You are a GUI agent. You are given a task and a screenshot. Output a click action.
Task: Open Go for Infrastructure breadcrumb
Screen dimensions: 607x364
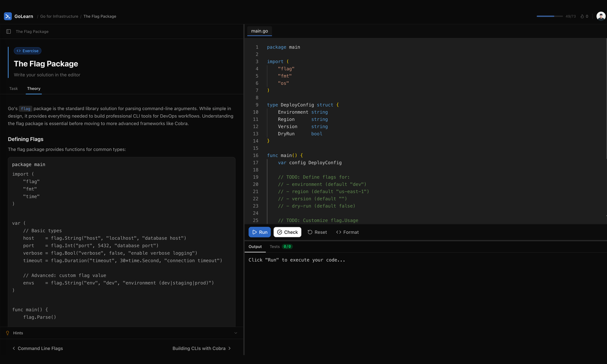point(59,17)
